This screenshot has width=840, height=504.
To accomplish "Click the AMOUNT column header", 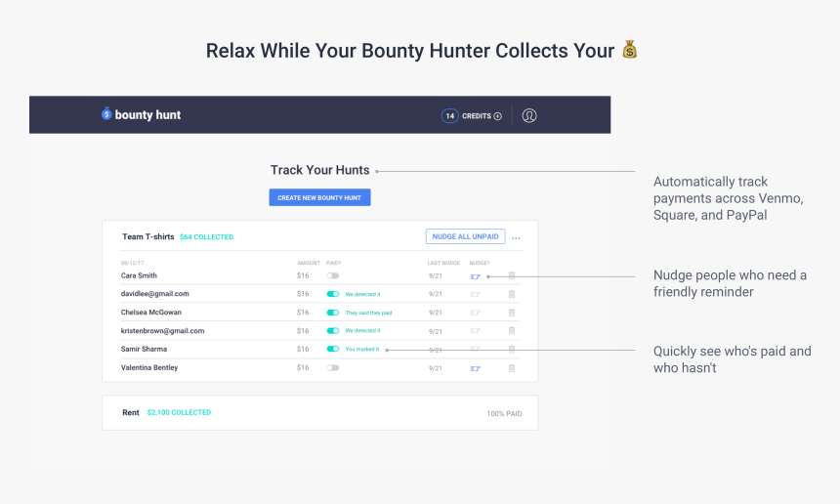I will point(309,263).
